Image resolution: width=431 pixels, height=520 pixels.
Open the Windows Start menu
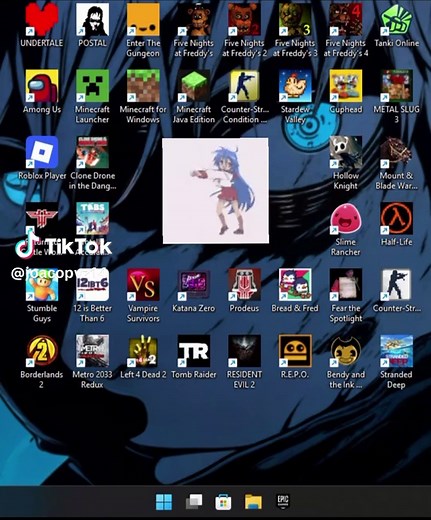point(164,502)
